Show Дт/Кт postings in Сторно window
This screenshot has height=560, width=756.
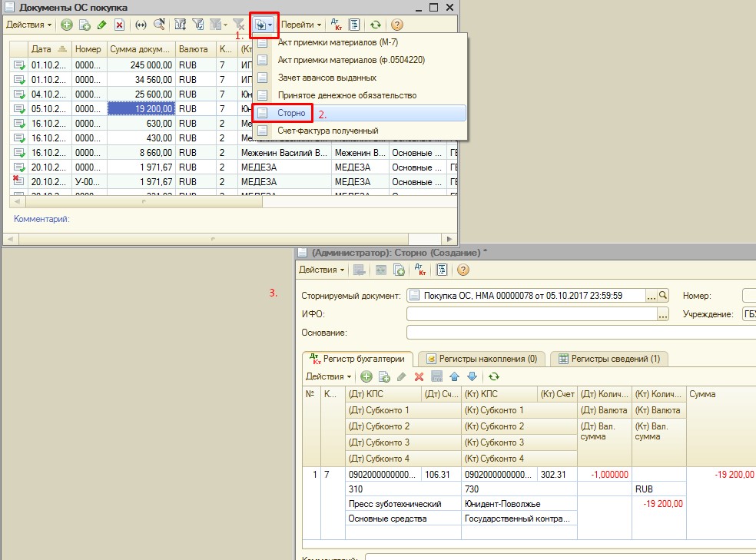(x=420, y=270)
